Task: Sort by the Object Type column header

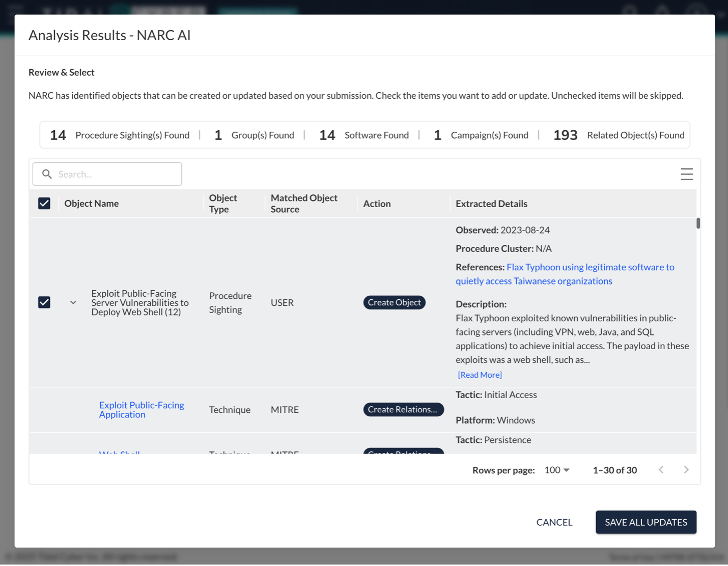Action: pyautogui.click(x=223, y=204)
